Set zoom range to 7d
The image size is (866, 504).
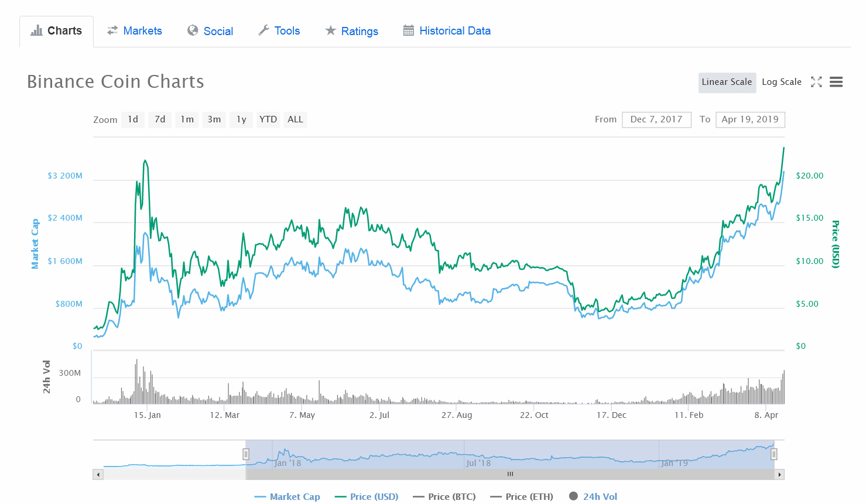pyautogui.click(x=160, y=119)
